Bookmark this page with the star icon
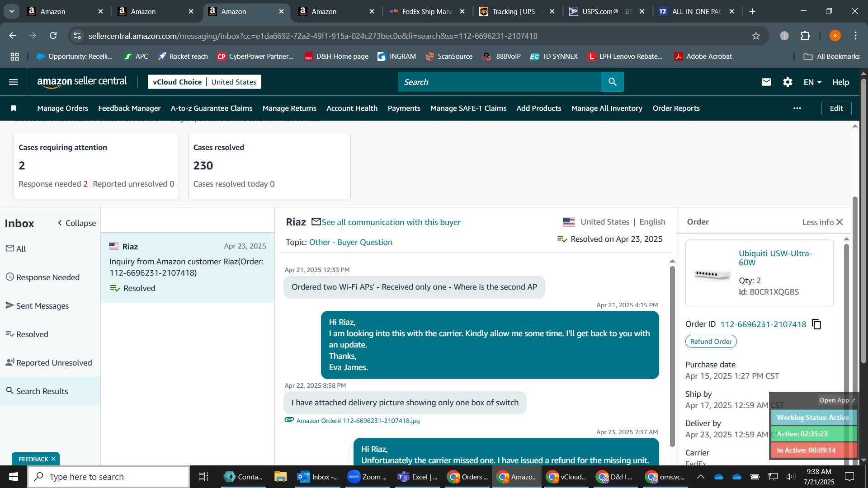This screenshot has width=868, height=488. [x=756, y=36]
